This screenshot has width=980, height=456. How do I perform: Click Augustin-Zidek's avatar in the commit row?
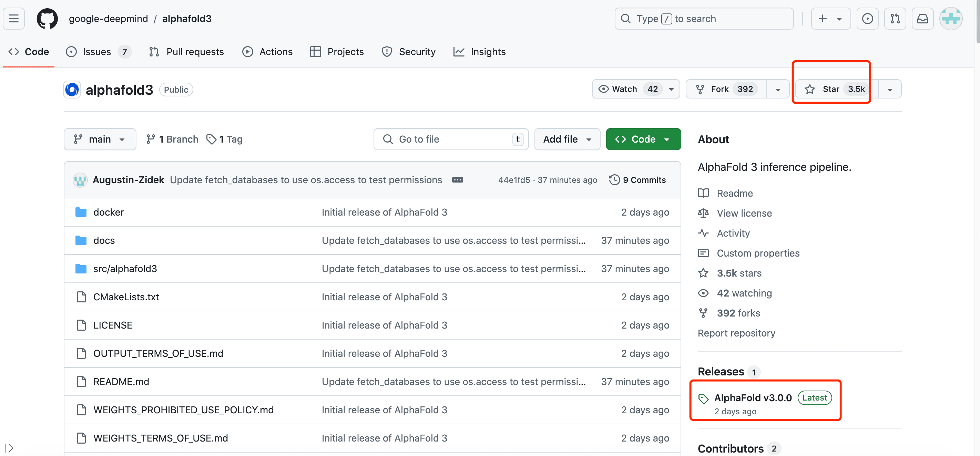pyautogui.click(x=80, y=180)
